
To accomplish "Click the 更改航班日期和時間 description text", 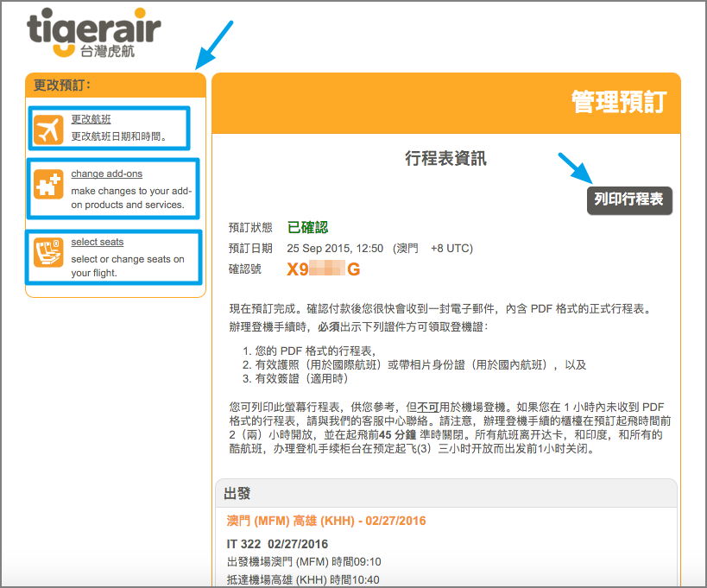I will pos(118,136).
